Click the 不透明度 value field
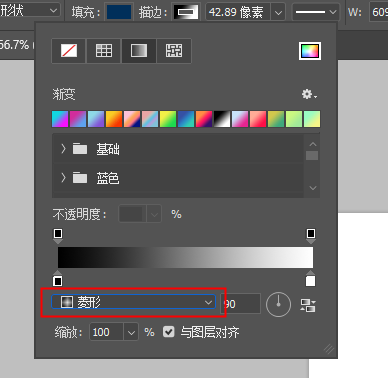388x378 pixels. point(133,214)
